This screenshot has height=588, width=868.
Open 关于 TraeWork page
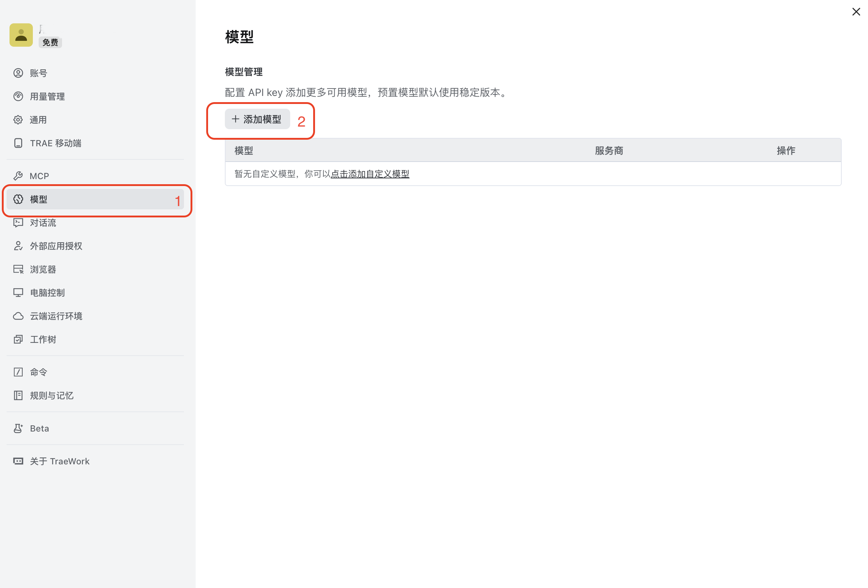click(x=95, y=461)
